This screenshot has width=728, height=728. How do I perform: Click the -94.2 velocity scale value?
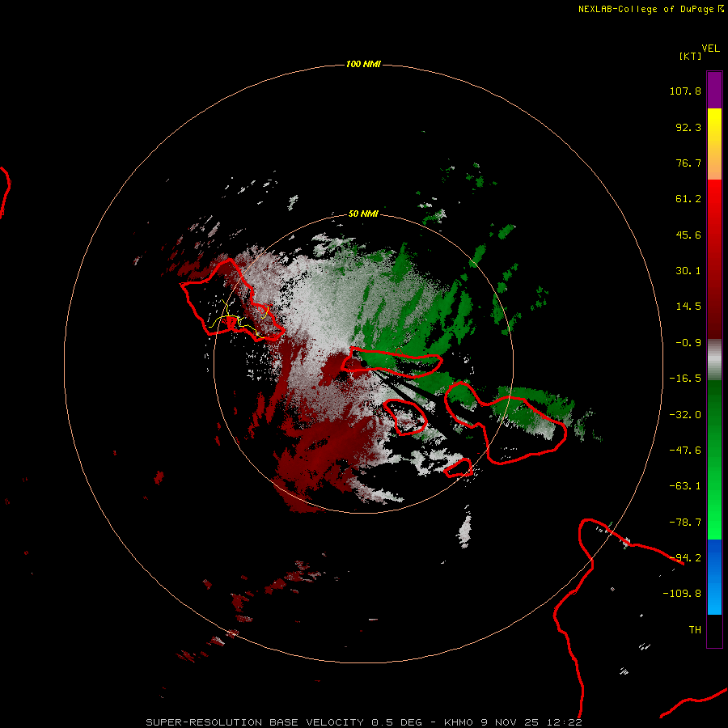coord(685,558)
